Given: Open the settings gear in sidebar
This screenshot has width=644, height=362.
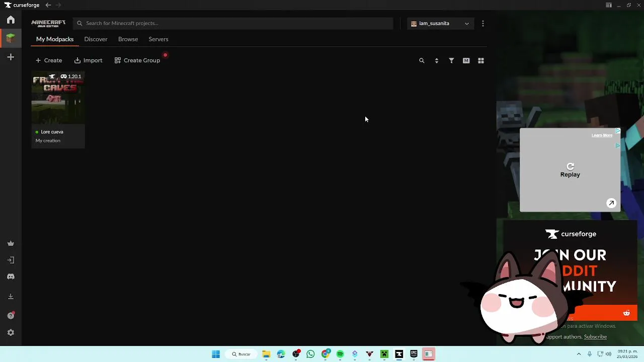Looking at the screenshot, I should 11,333.
